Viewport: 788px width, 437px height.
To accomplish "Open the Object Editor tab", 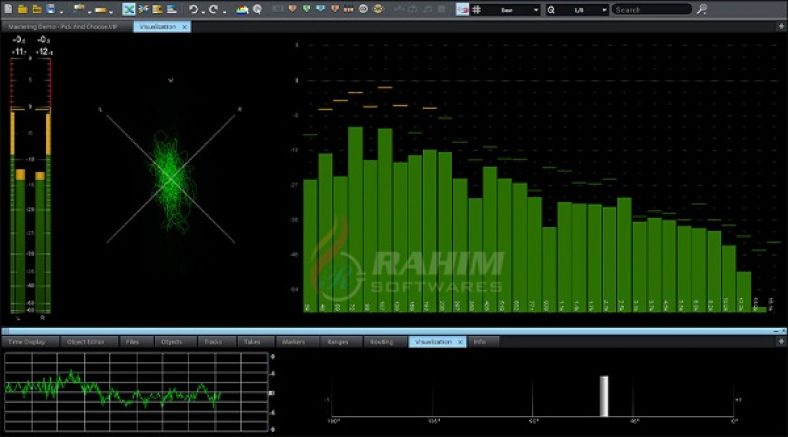I will coord(85,342).
